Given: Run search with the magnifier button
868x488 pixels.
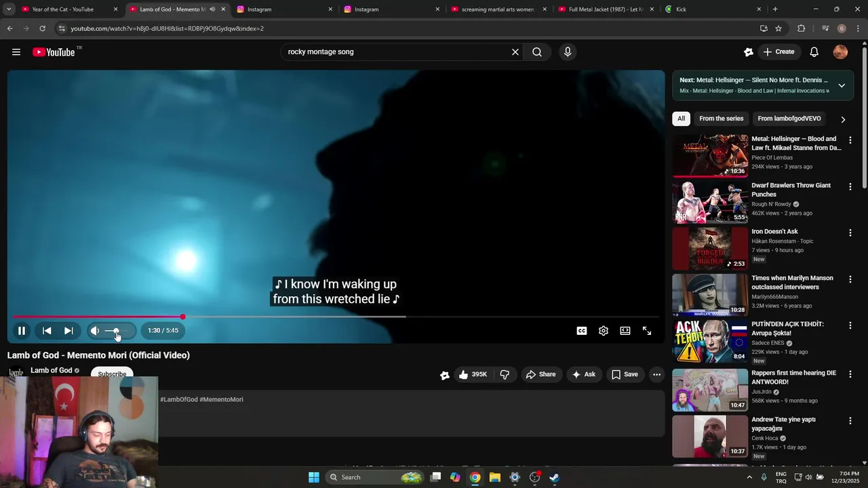Looking at the screenshot, I should tap(537, 52).
